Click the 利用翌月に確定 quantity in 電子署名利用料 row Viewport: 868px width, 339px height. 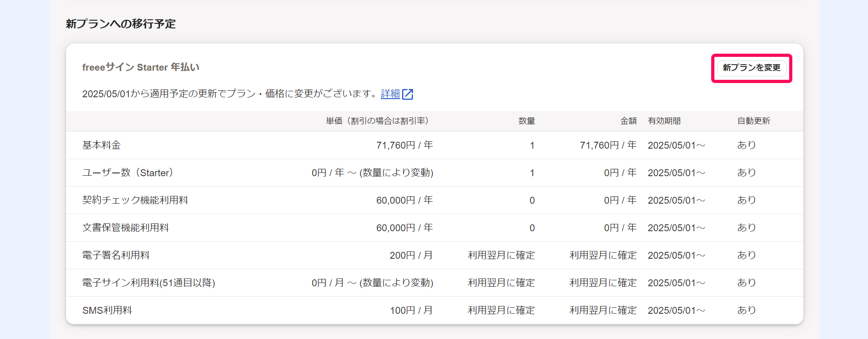tap(501, 256)
